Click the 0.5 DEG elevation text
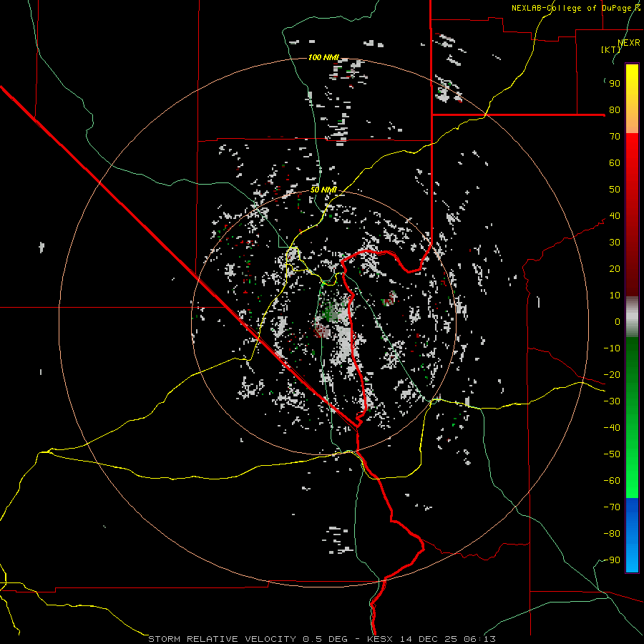 (x=325, y=639)
